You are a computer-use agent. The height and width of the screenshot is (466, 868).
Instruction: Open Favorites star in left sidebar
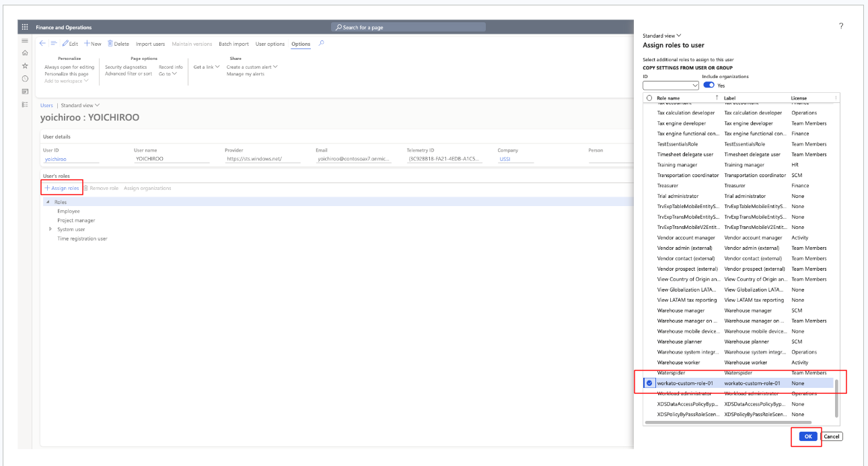tap(25, 66)
